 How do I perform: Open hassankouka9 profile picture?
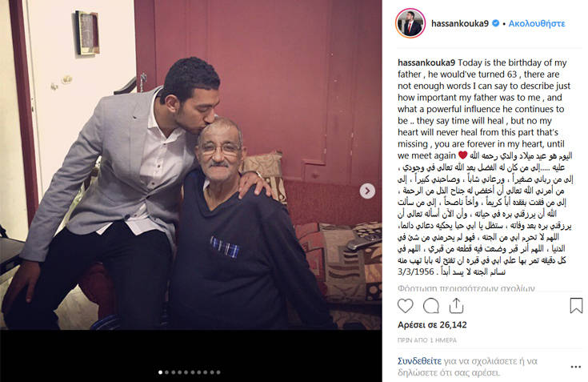click(x=410, y=23)
